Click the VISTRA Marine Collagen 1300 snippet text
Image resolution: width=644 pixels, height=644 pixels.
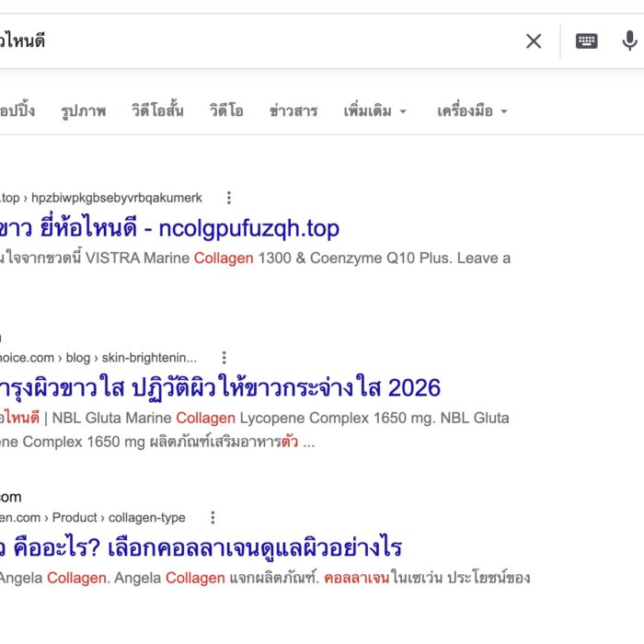[x=255, y=258]
